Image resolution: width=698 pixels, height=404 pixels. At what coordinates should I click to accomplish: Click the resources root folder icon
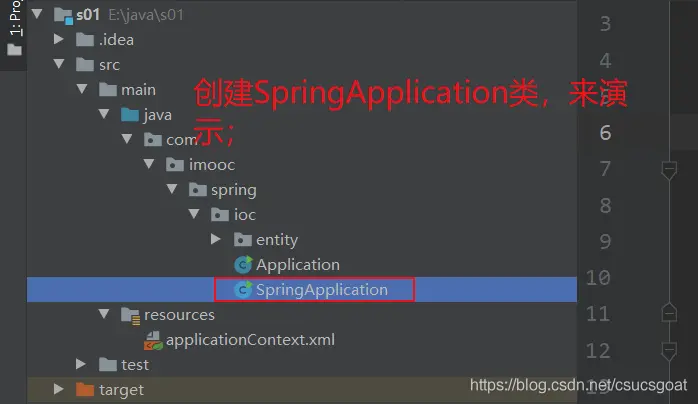point(130,315)
